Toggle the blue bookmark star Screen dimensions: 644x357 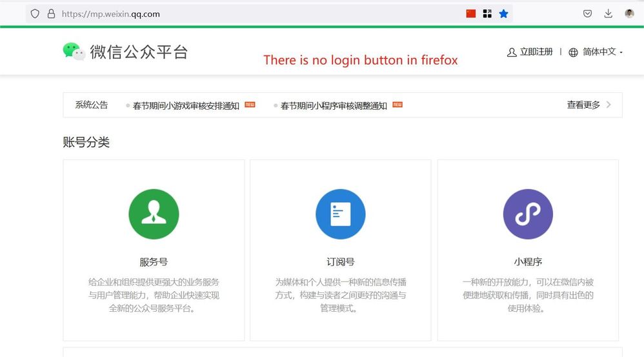503,14
